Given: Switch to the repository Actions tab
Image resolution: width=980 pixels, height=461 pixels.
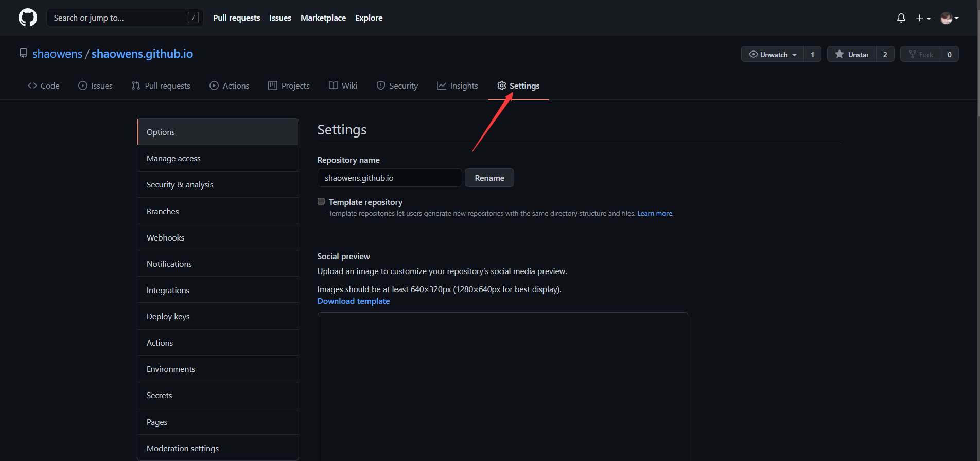Looking at the screenshot, I should (x=230, y=86).
